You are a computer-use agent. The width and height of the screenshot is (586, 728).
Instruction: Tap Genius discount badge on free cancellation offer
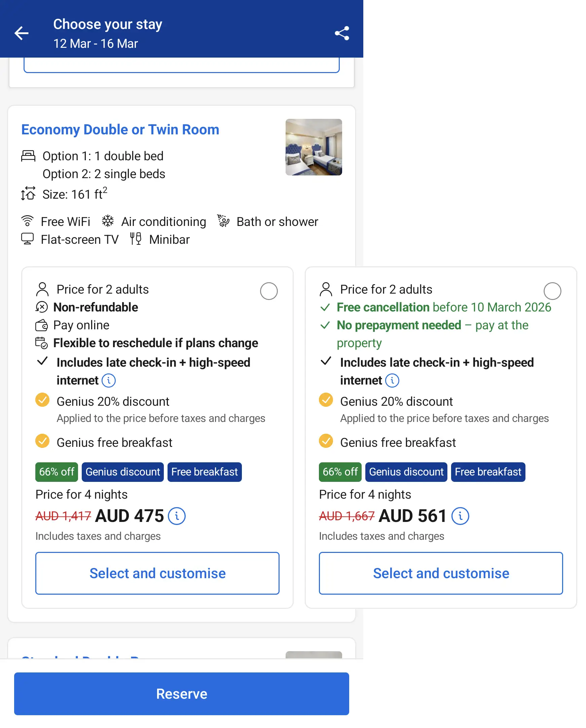tap(406, 472)
